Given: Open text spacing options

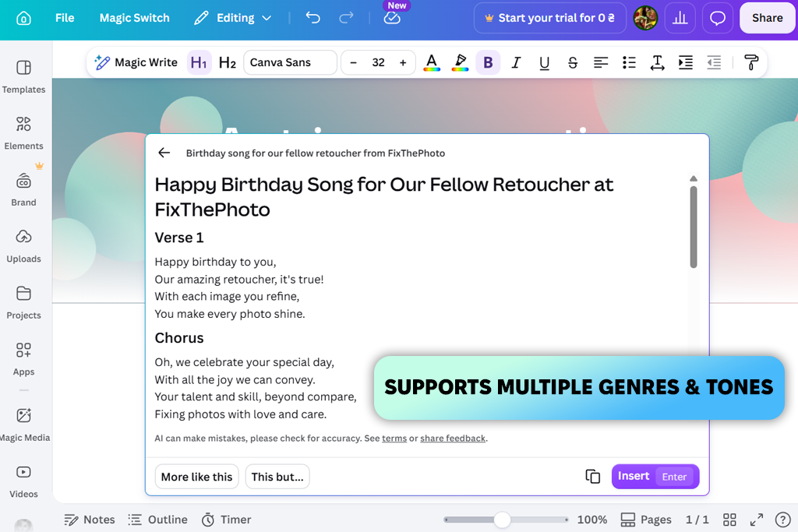Looking at the screenshot, I should tap(658, 62).
